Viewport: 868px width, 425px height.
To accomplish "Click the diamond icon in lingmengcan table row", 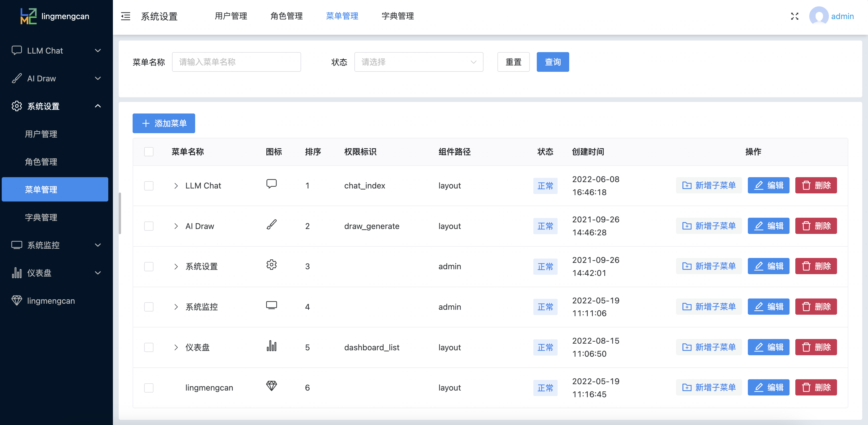I will [x=271, y=386].
